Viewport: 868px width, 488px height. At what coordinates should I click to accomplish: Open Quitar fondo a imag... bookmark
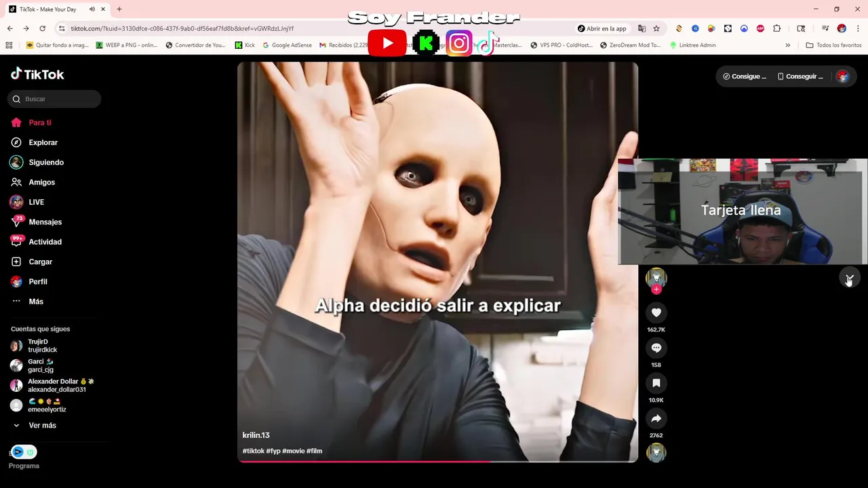click(58, 45)
